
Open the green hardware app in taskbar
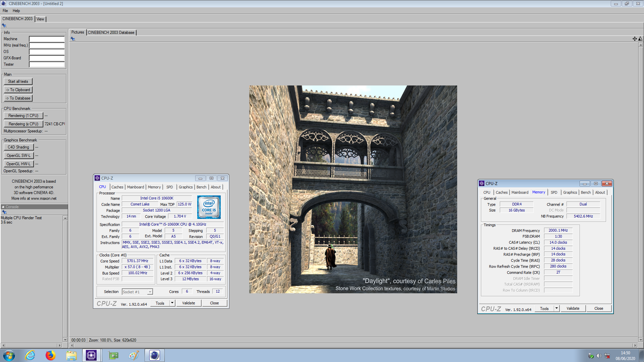coord(113,355)
